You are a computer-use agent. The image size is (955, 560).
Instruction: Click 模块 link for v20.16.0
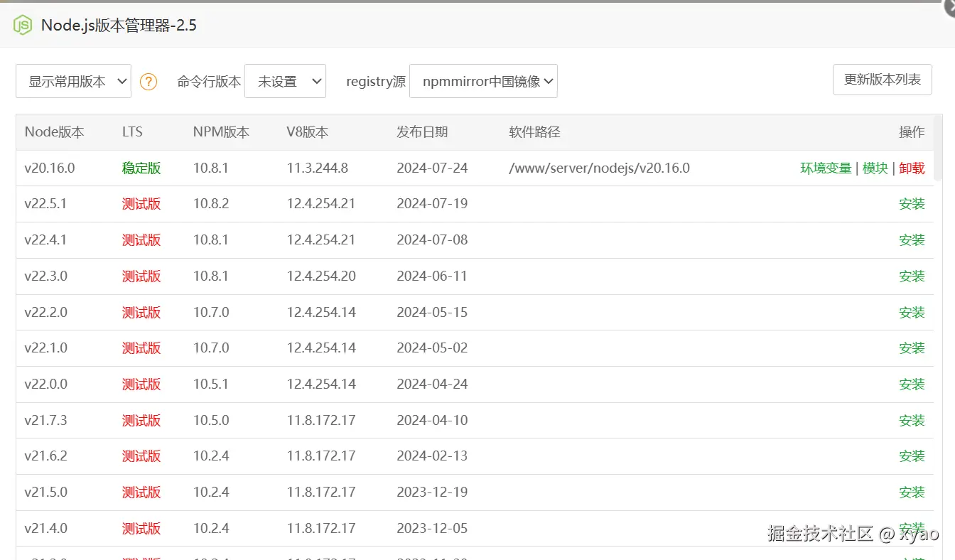875,168
